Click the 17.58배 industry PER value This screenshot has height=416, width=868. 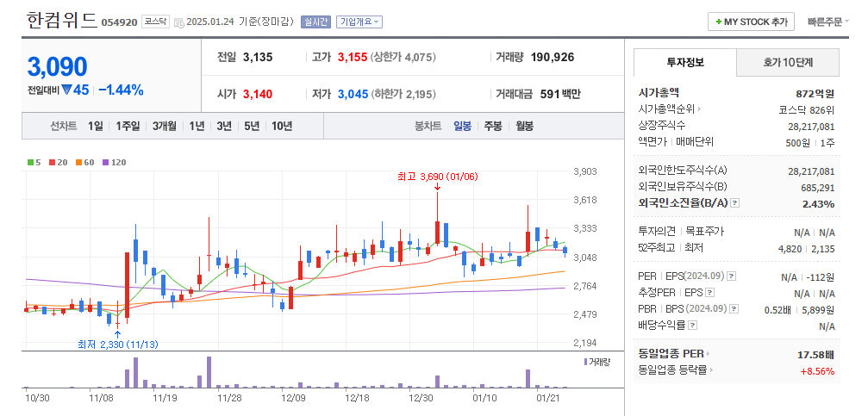(x=815, y=353)
